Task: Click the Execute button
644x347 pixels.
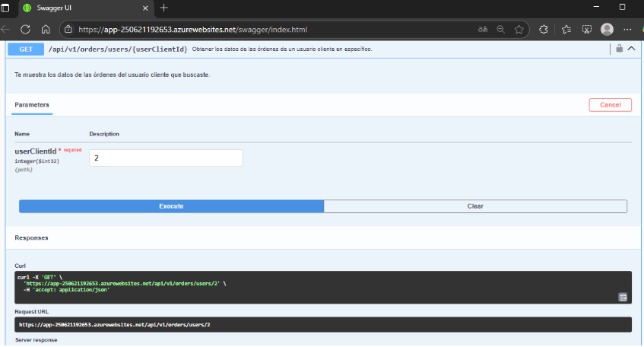Action: (171, 206)
